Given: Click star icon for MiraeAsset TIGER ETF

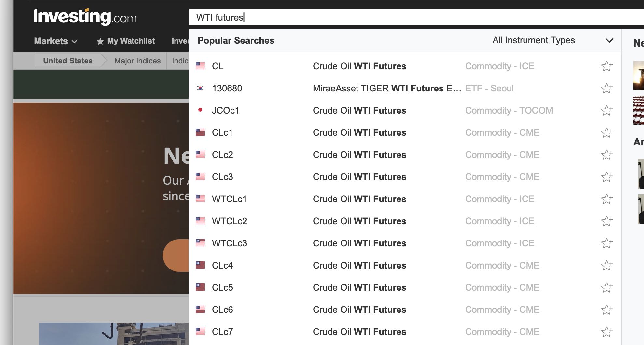Looking at the screenshot, I should tap(607, 89).
